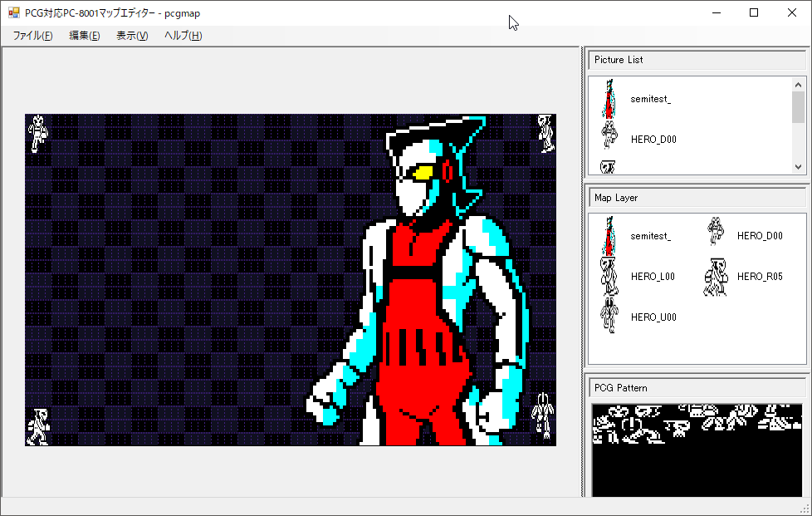Viewport: 812px width, 516px height.
Task: Click the Picture List panel header
Action: coord(697,60)
